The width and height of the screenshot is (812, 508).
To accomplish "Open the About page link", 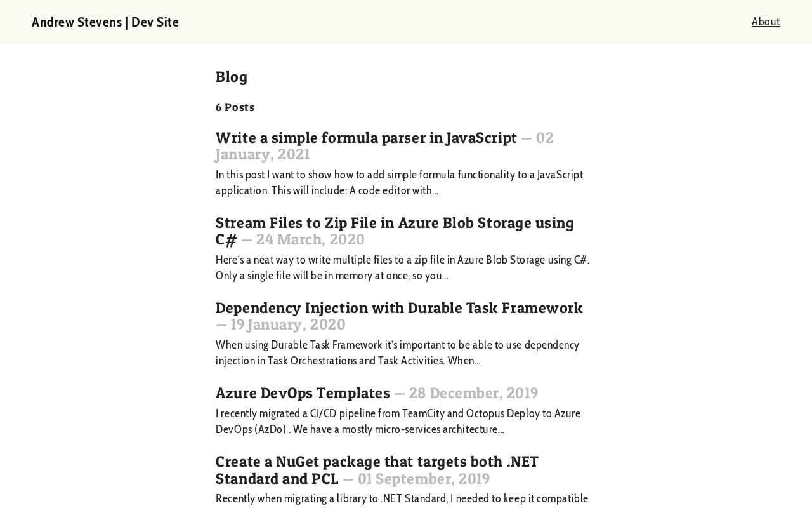I will tap(766, 22).
